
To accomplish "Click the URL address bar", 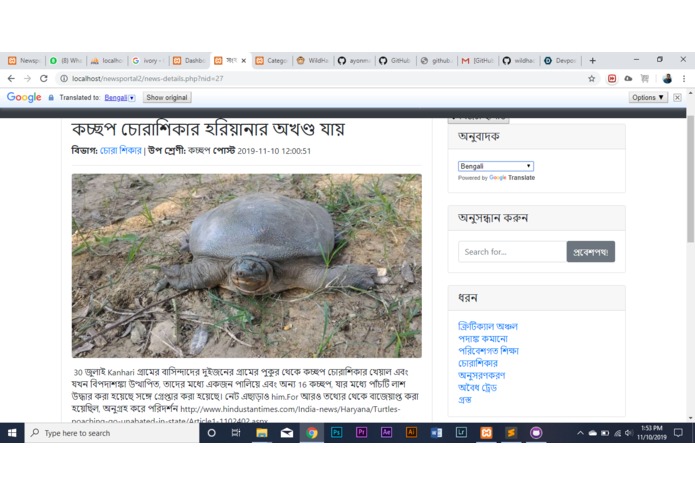I will pos(328,78).
